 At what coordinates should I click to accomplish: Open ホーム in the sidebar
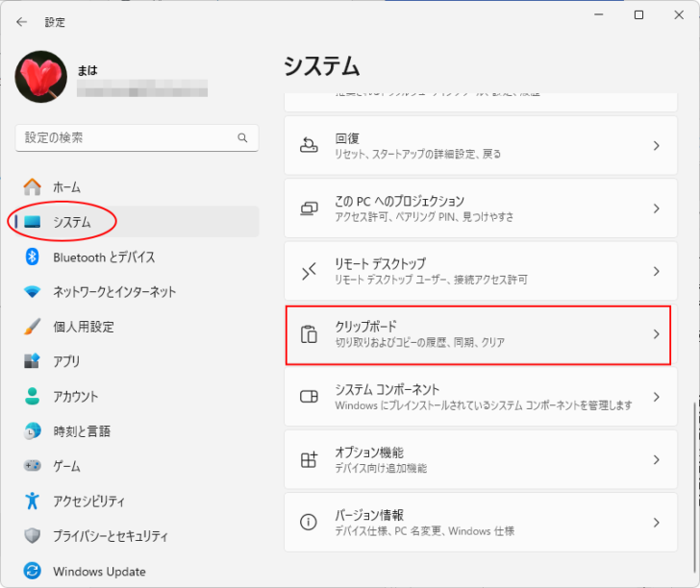point(66,187)
